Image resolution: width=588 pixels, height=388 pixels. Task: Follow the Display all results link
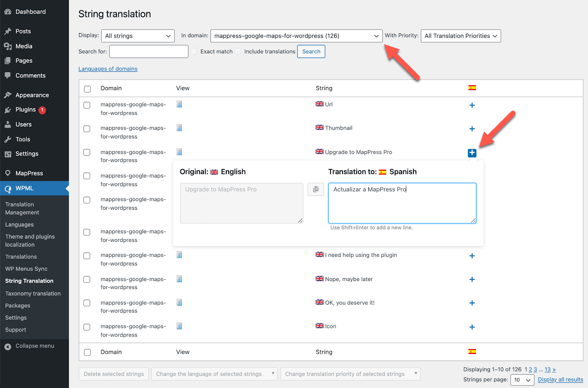pos(560,380)
